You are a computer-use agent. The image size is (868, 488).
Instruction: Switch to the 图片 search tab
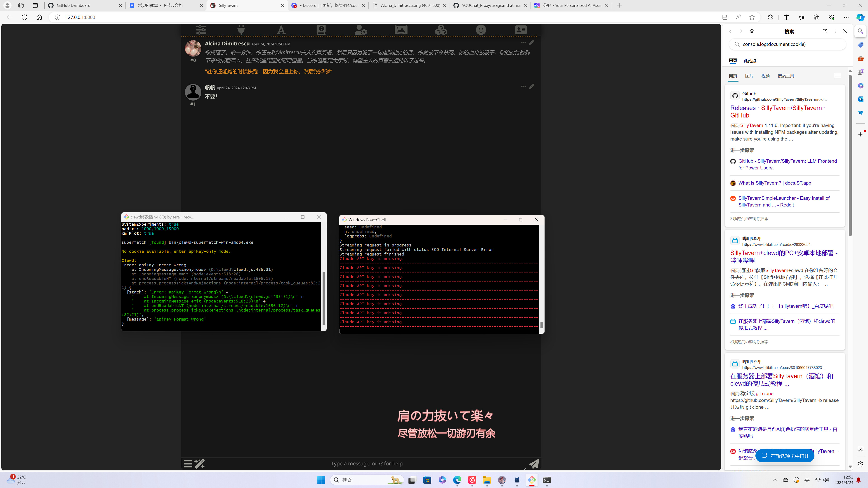749,76
